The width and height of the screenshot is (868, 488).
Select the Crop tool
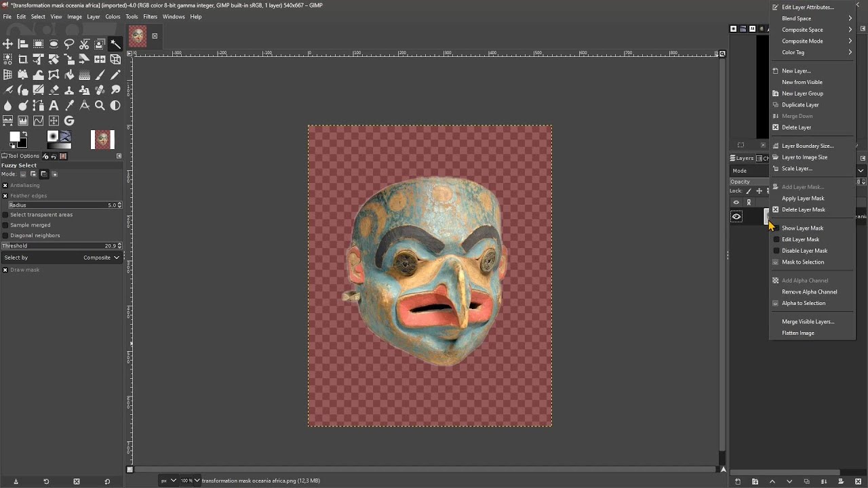pos(23,60)
